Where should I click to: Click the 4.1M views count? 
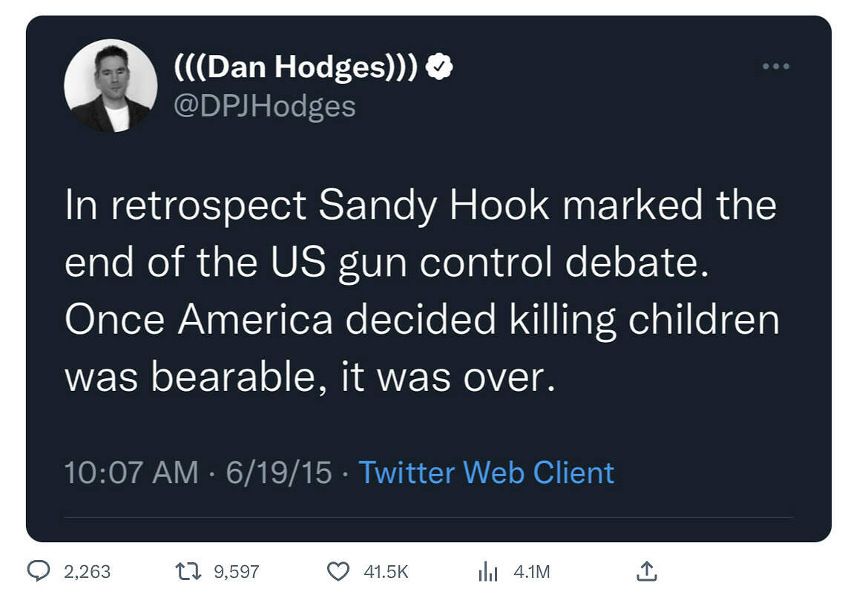coord(531,571)
